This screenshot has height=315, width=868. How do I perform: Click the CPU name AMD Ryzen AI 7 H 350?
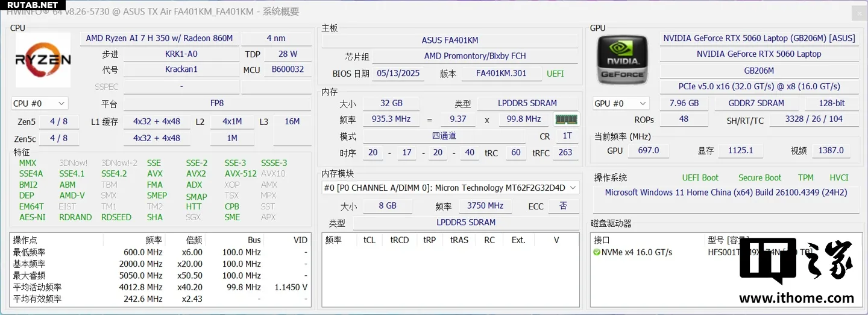click(x=159, y=38)
